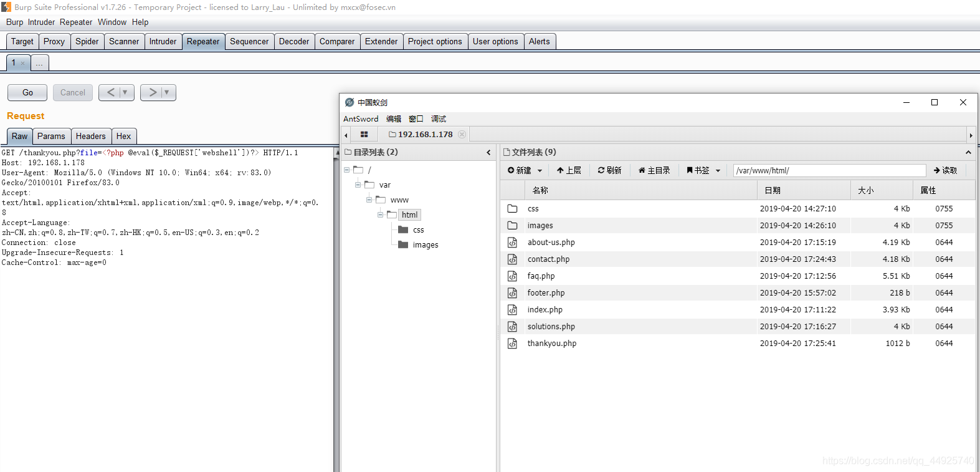
Task: Close the 192.168.1.178 tab via its x icon
Action: click(x=462, y=134)
